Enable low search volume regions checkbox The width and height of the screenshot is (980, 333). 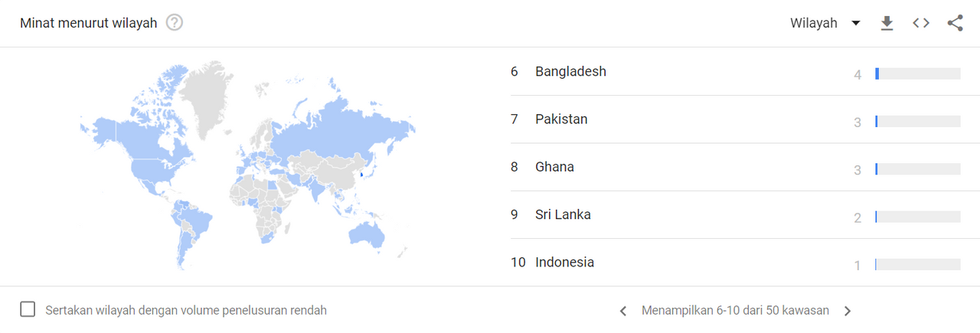(x=28, y=309)
